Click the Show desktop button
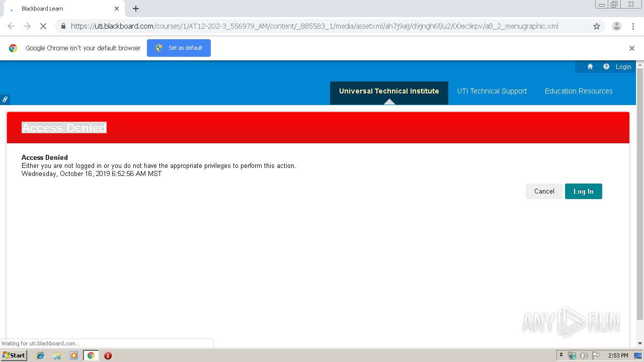 638,355
